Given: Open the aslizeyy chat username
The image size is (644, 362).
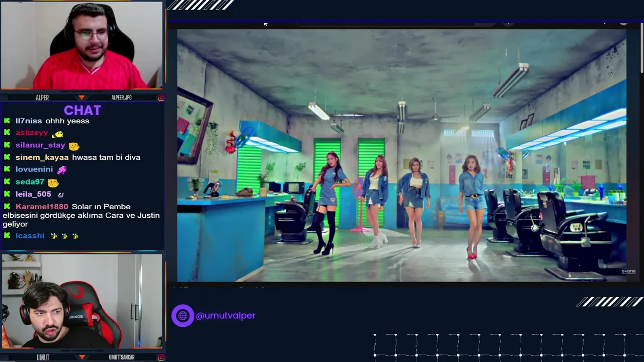Looking at the screenshot, I should tap(32, 133).
